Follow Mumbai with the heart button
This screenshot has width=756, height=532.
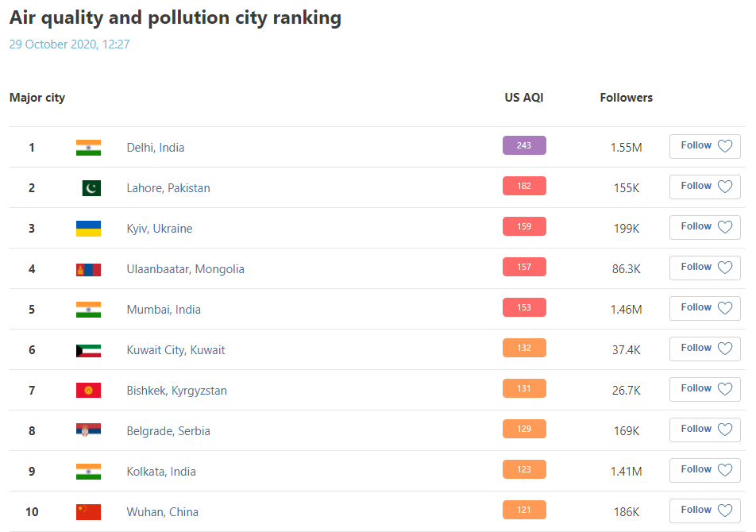coord(705,308)
